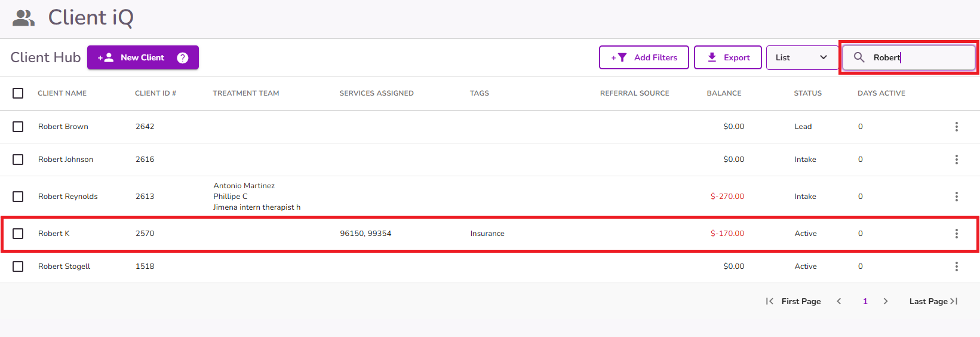Viewport: 980px width, 337px height.
Task: Click the Export button
Action: click(x=727, y=57)
